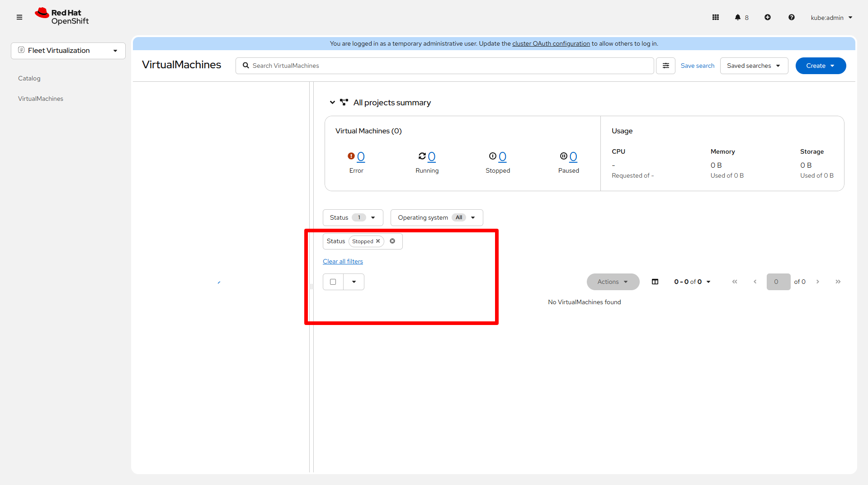
Task: Click the Create button
Action: (821, 66)
